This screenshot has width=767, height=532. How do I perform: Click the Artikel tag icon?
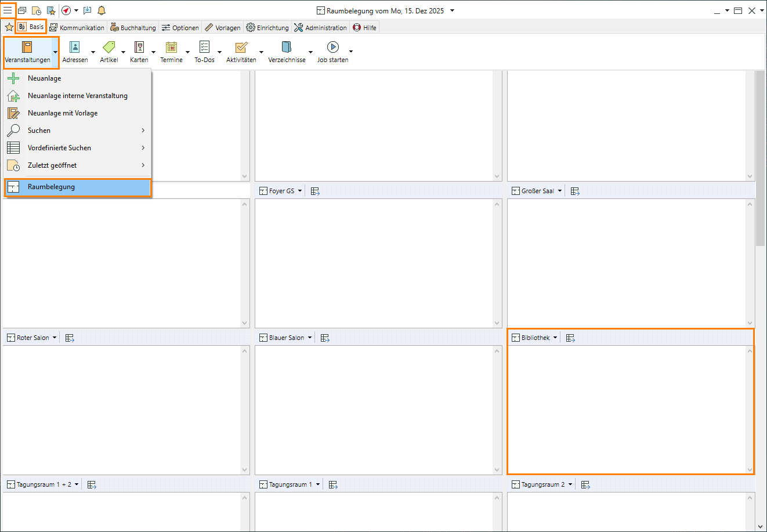[x=108, y=48]
